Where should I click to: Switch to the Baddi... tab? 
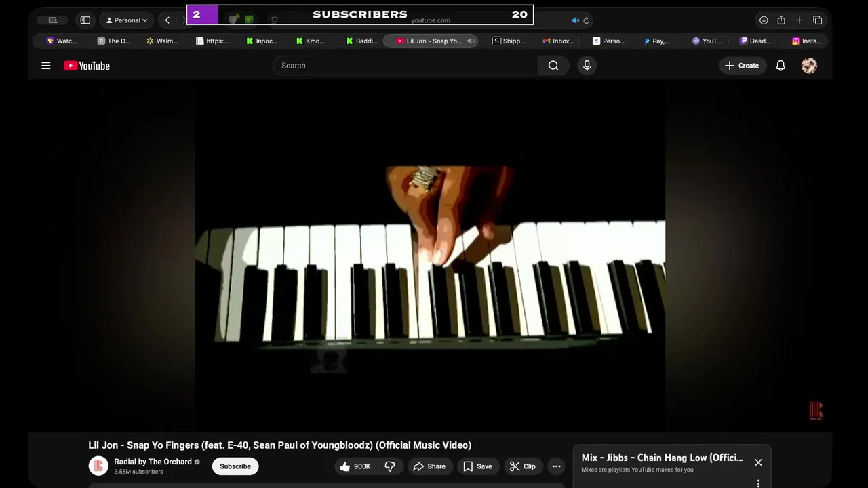pos(361,41)
